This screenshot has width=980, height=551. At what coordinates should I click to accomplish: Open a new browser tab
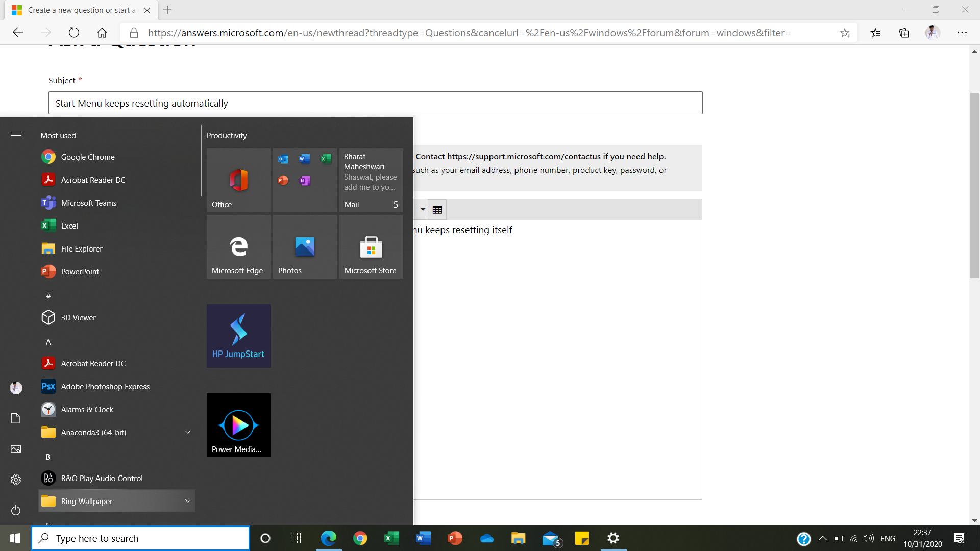click(167, 10)
